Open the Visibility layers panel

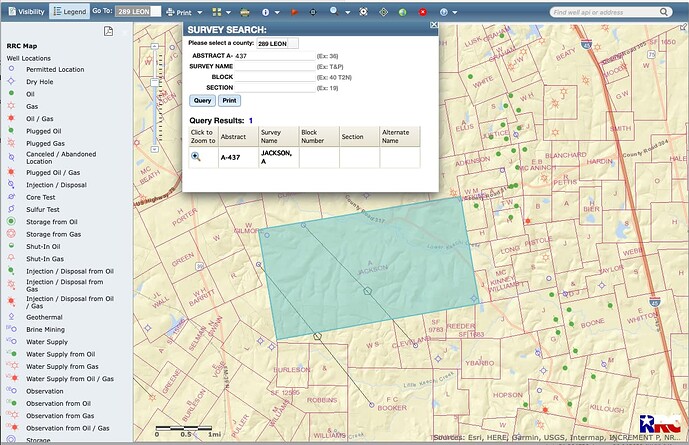(x=26, y=12)
